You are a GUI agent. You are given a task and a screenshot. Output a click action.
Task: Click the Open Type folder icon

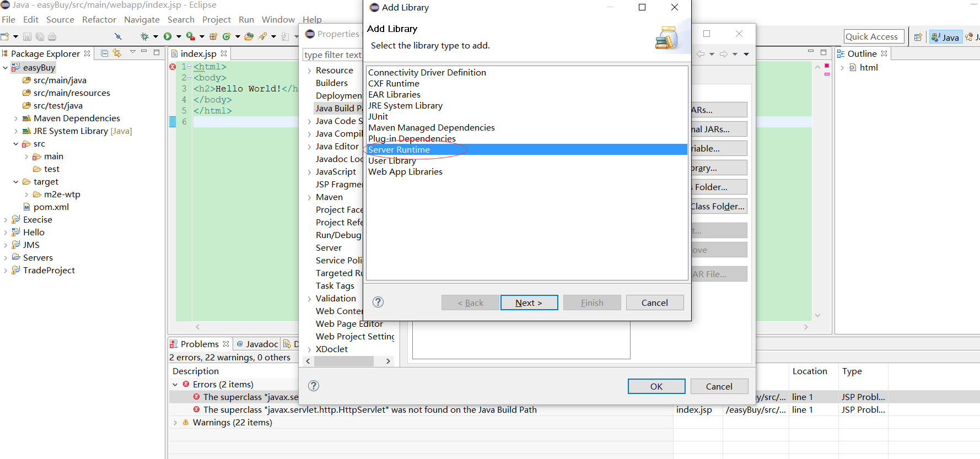tap(249, 36)
